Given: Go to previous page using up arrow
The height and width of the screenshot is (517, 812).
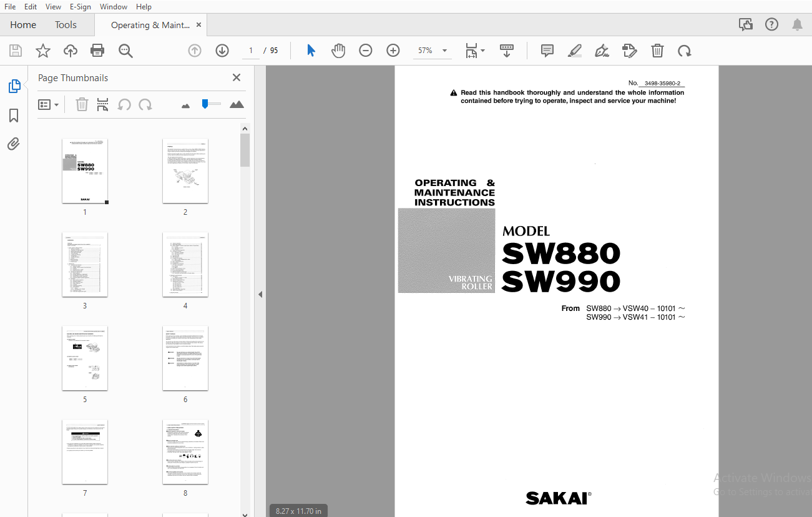Looking at the screenshot, I should point(195,51).
